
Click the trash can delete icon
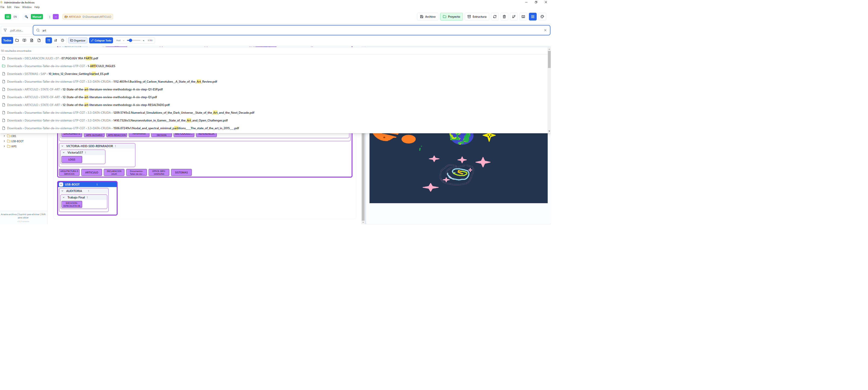tap(504, 17)
